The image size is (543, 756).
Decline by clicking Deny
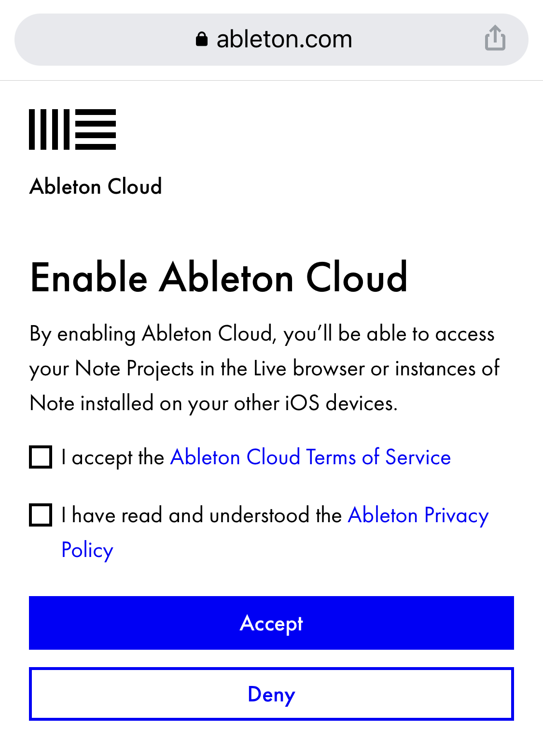pyautogui.click(x=271, y=694)
